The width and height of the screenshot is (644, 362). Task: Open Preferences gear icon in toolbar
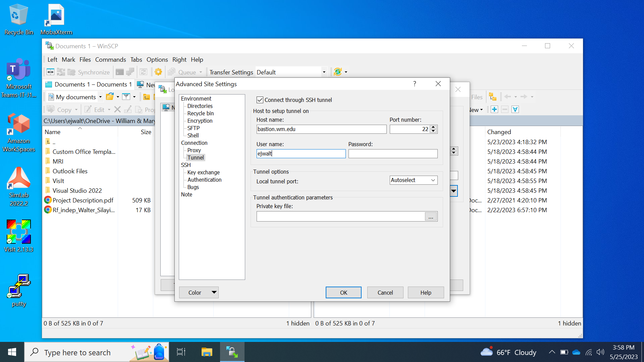point(158,72)
